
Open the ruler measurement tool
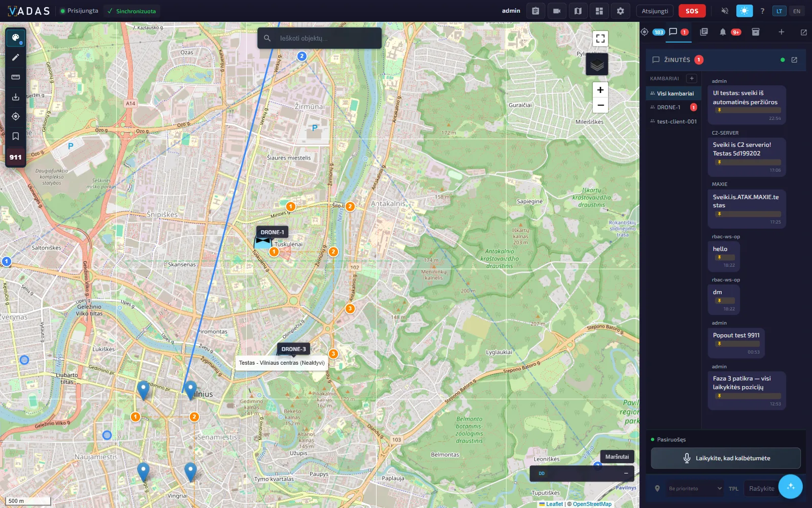[16, 77]
